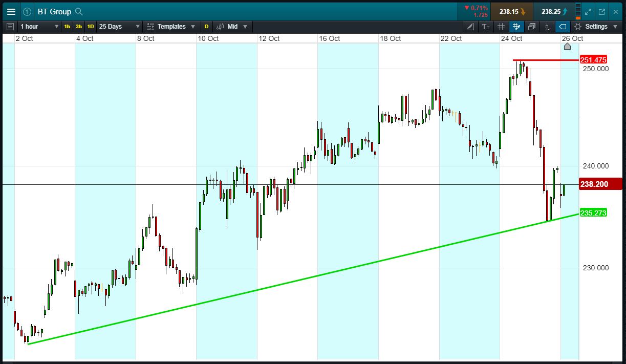Click the sell price 238.15
Screen dimensions: 626x364
click(511, 11)
